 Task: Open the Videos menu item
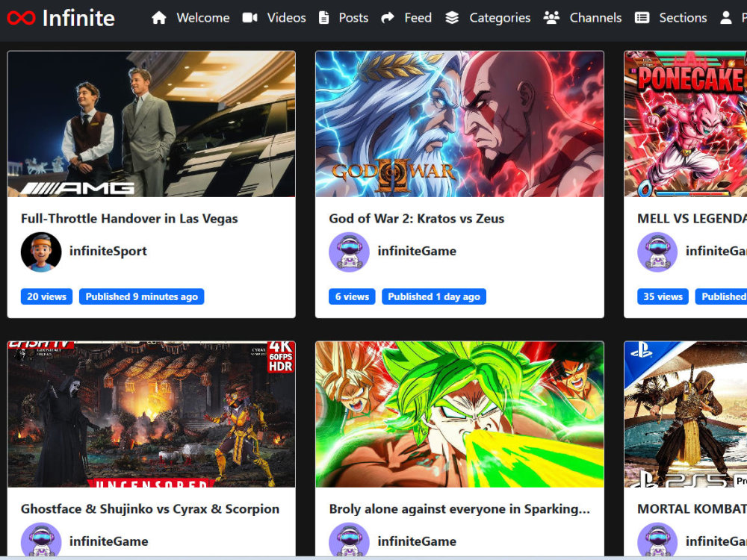coord(286,18)
